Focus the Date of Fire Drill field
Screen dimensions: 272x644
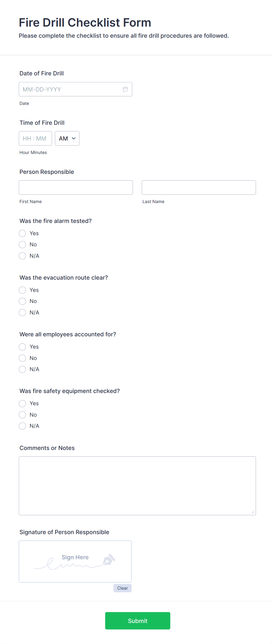pyautogui.click(x=70, y=89)
